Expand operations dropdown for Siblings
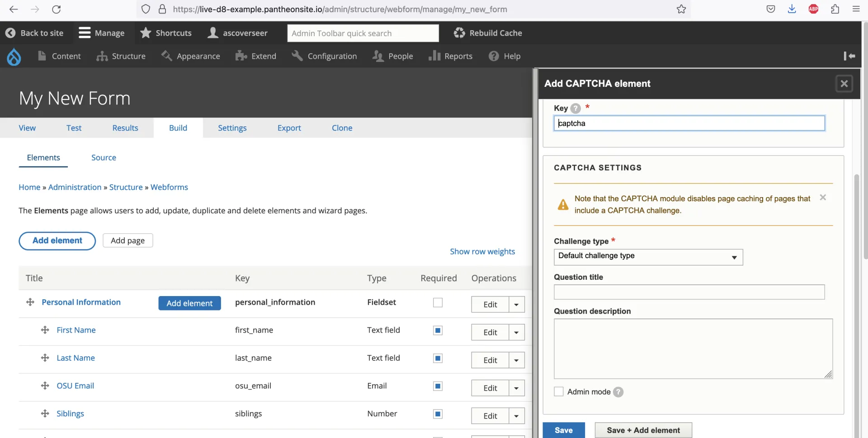 517,416
